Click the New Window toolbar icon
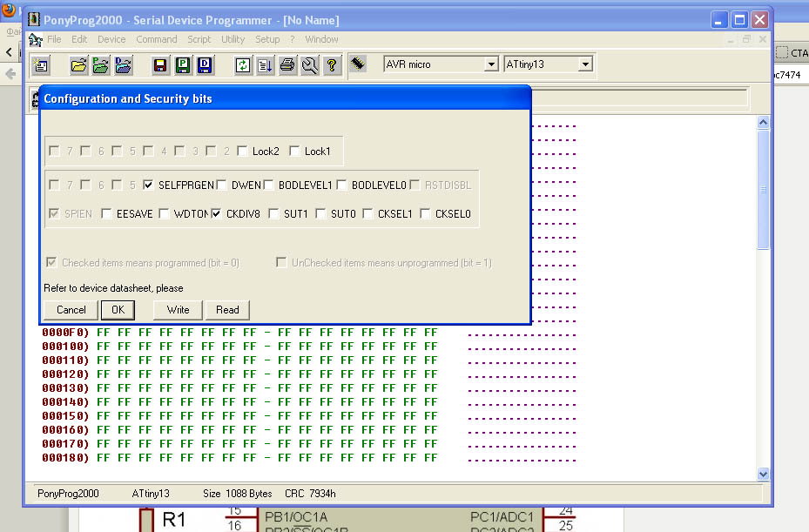This screenshot has height=532, width=809. 40,65
